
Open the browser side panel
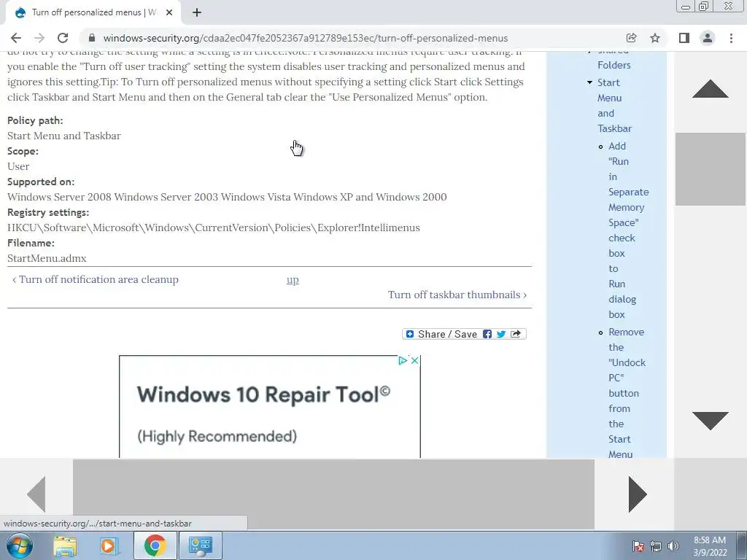pos(684,38)
